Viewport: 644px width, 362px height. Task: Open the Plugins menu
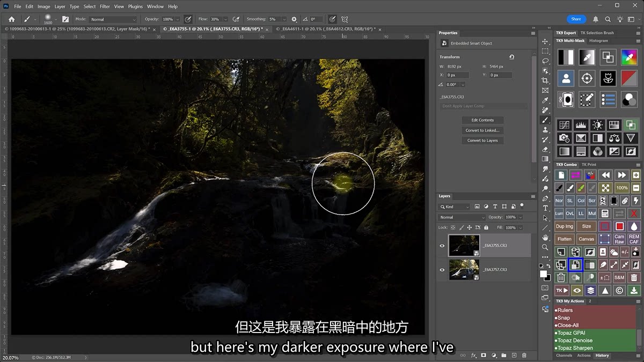[x=135, y=6]
